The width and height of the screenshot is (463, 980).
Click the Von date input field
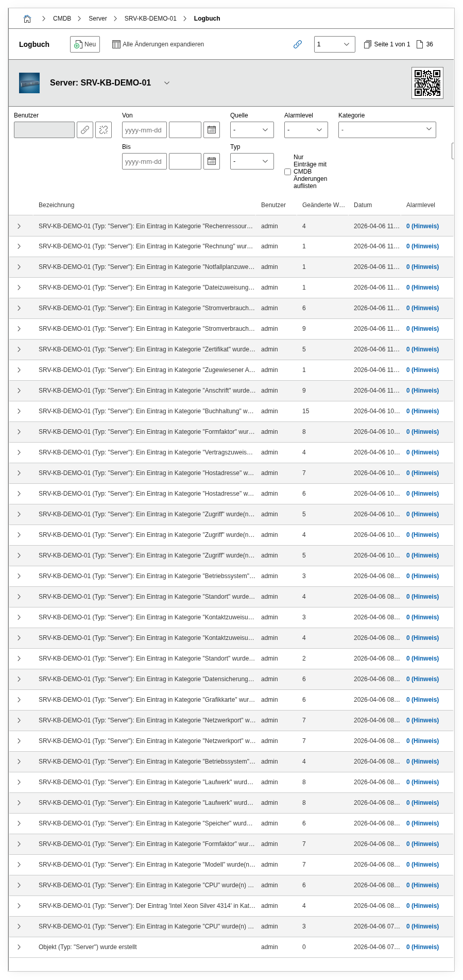pyautogui.click(x=144, y=130)
